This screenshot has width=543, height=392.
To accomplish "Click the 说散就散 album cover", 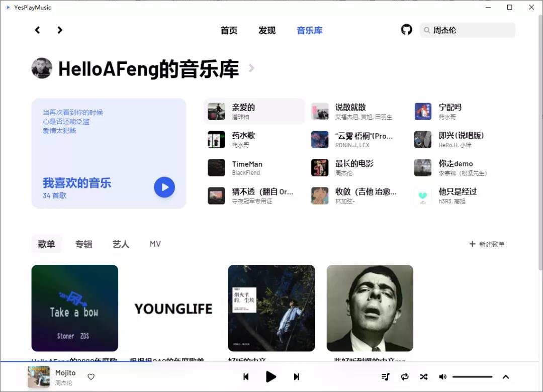I will point(320,111).
